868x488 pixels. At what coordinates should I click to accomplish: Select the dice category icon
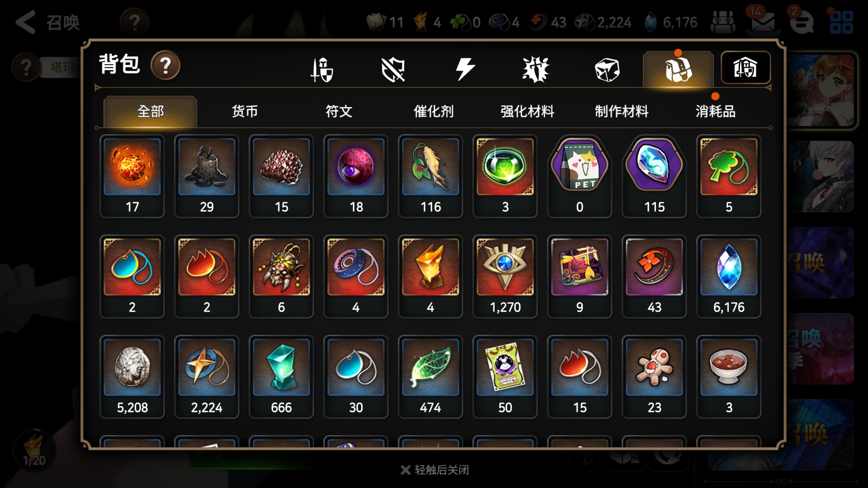point(607,70)
